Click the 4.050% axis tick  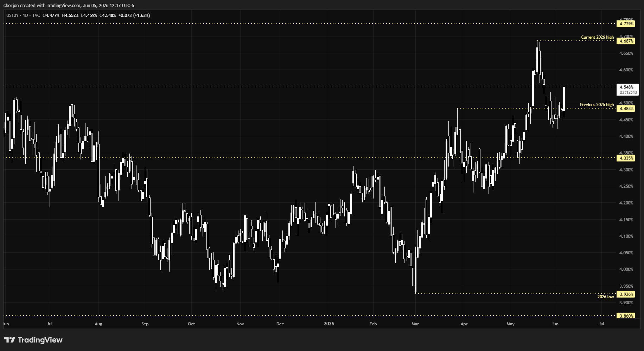[626, 253]
